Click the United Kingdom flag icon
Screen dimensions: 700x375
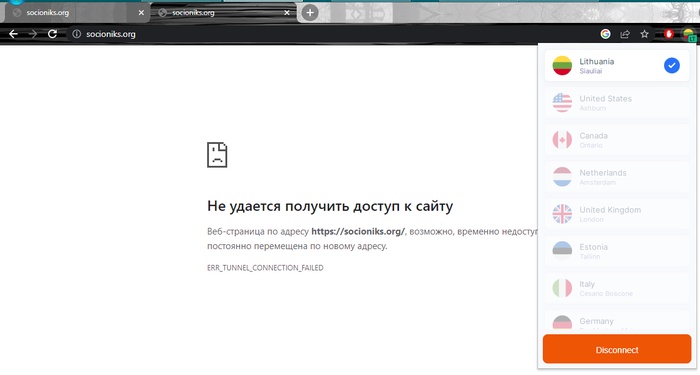pos(562,214)
